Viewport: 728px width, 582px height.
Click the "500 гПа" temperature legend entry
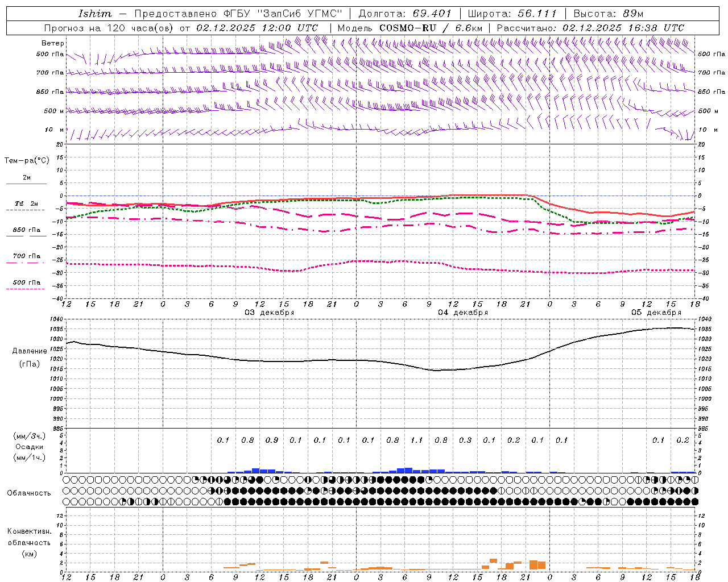27,282
